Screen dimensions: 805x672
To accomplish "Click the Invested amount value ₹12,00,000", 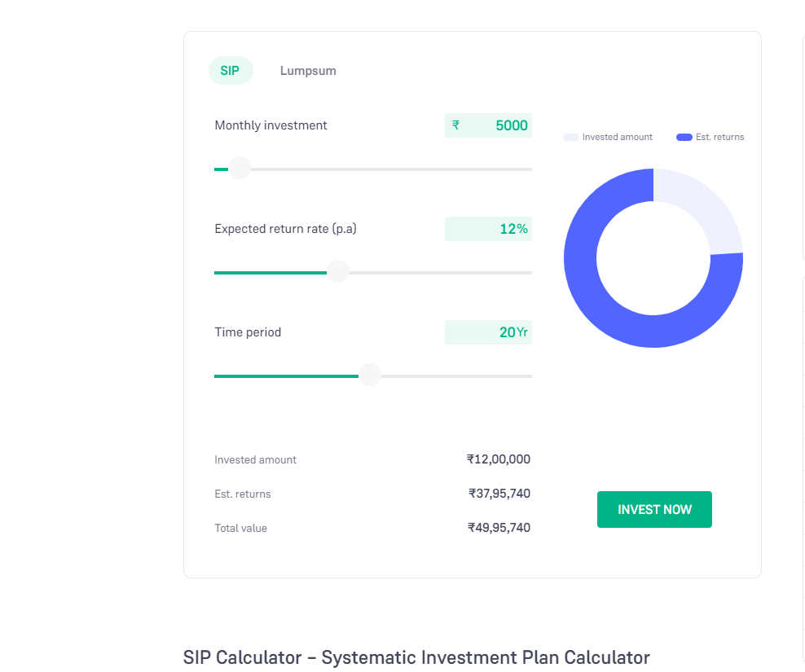I will 499,459.
